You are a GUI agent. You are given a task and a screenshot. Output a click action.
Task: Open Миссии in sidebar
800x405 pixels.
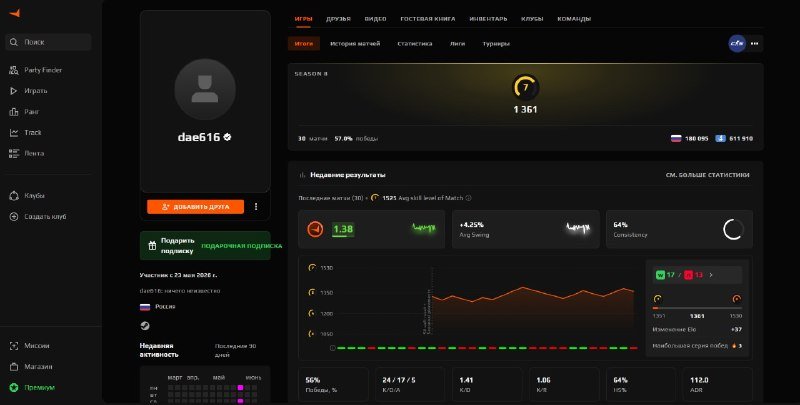30,346
